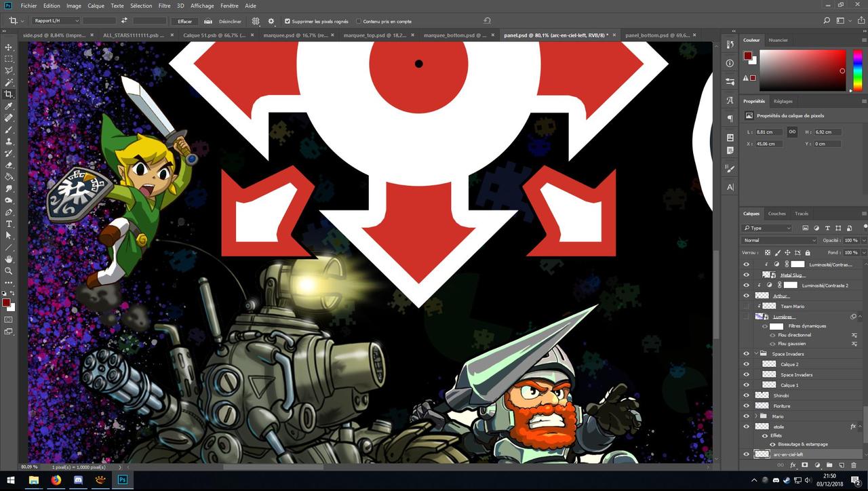Select the Zoom tool in toolbox
The image size is (868, 491).
pyautogui.click(x=9, y=271)
